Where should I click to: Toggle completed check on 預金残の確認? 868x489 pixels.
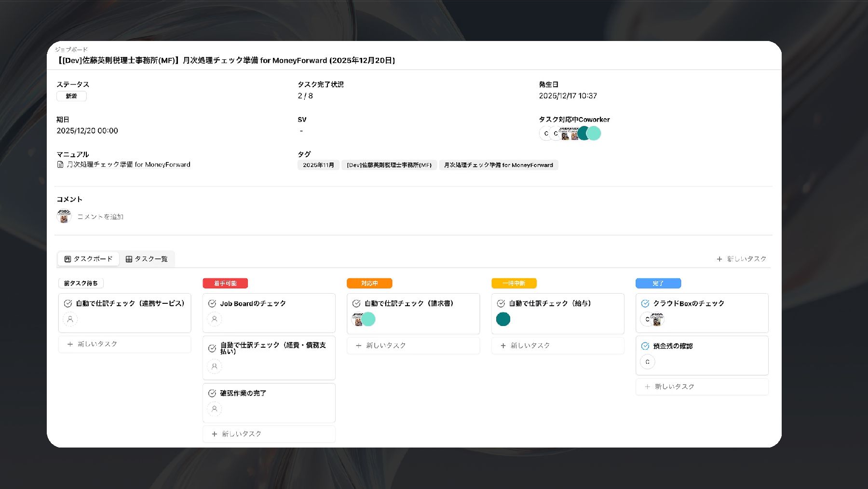pos(645,346)
